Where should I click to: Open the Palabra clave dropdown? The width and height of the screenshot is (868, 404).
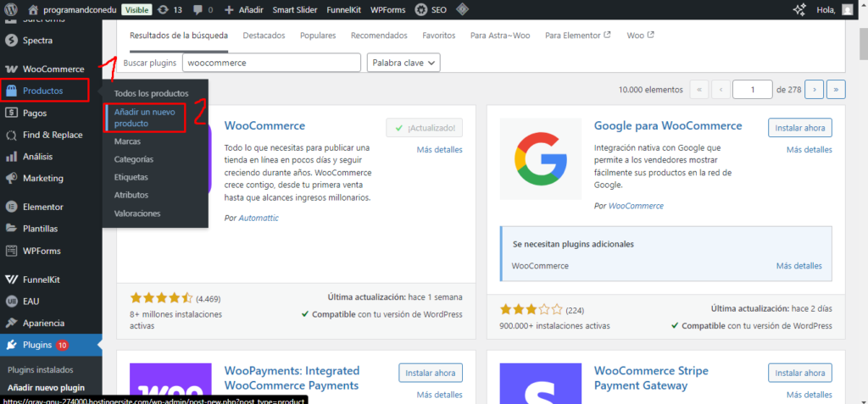[403, 63]
